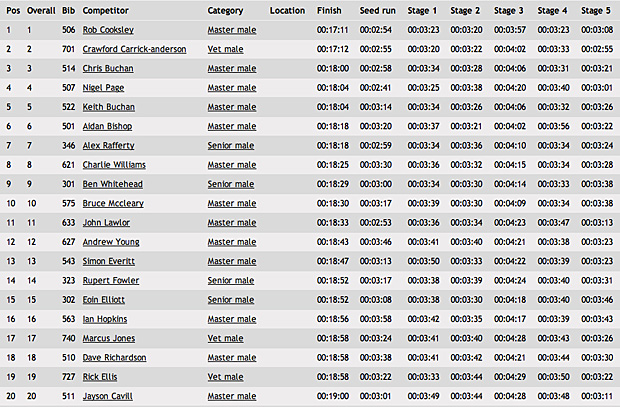The image size is (620, 407).
Task: Open Jayson Cavill's competitor link
Action: 107,396
